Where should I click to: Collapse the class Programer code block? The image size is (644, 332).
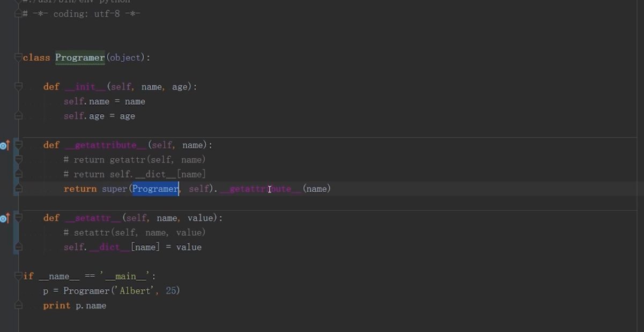19,57
